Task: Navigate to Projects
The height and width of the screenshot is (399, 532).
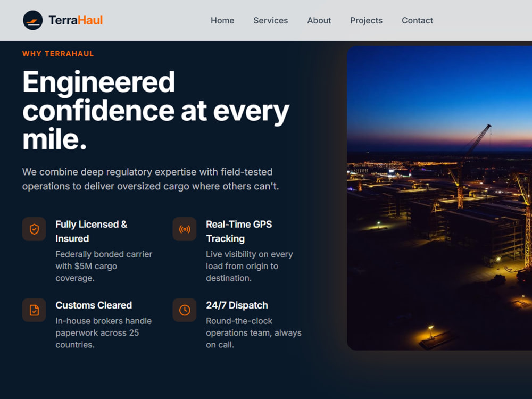Action: click(x=366, y=20)
